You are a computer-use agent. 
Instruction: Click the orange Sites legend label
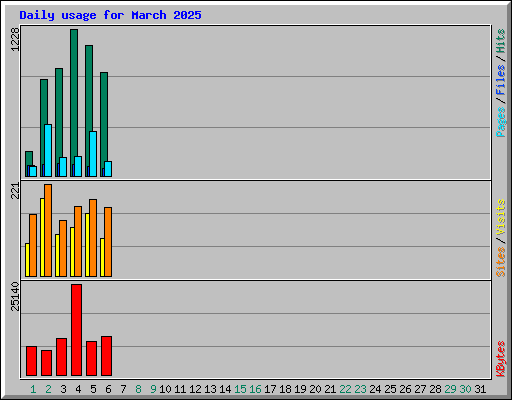pyautogui.click(x=501, y=262)
